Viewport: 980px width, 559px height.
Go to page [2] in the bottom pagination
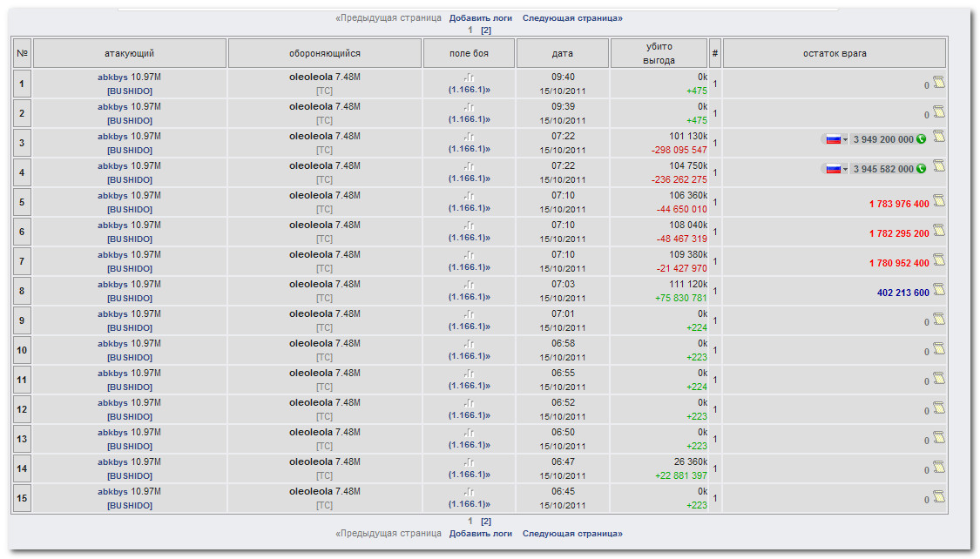tap(486, 522)
